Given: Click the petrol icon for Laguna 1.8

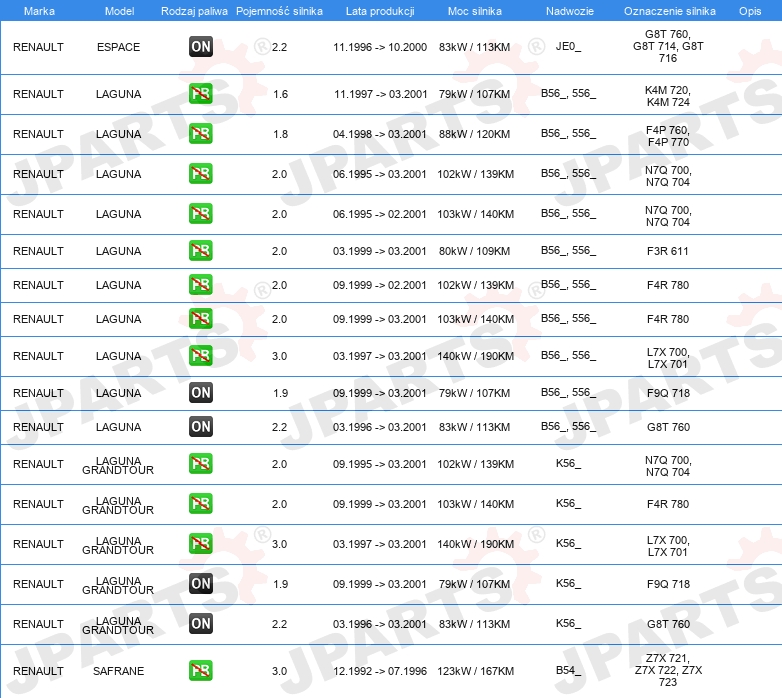Looking at the screenshot, I should pyautogui.click(x=201, y=134).
